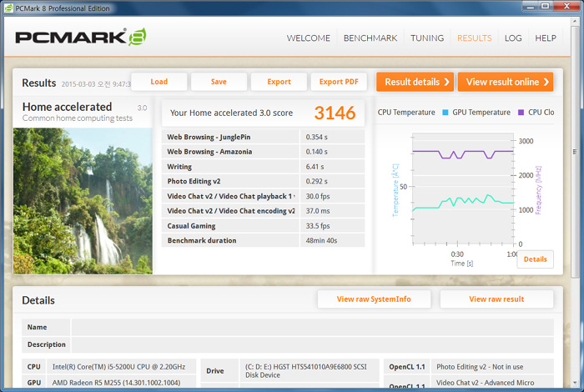The height and width of the screenshot is (392, 584).
Task: Click the waterfall benchmark thumbnail
Action: click(x=83, y=201)
